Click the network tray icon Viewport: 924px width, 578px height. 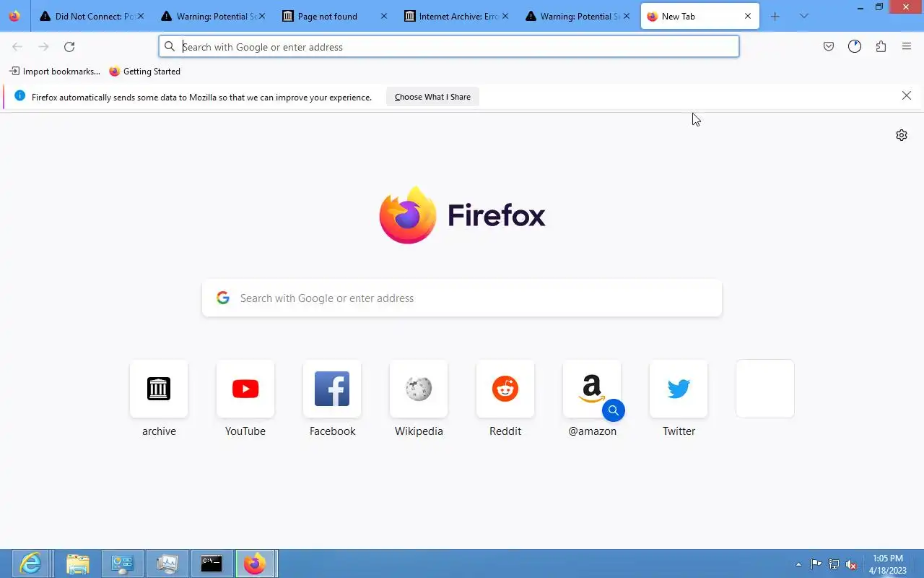834,564
